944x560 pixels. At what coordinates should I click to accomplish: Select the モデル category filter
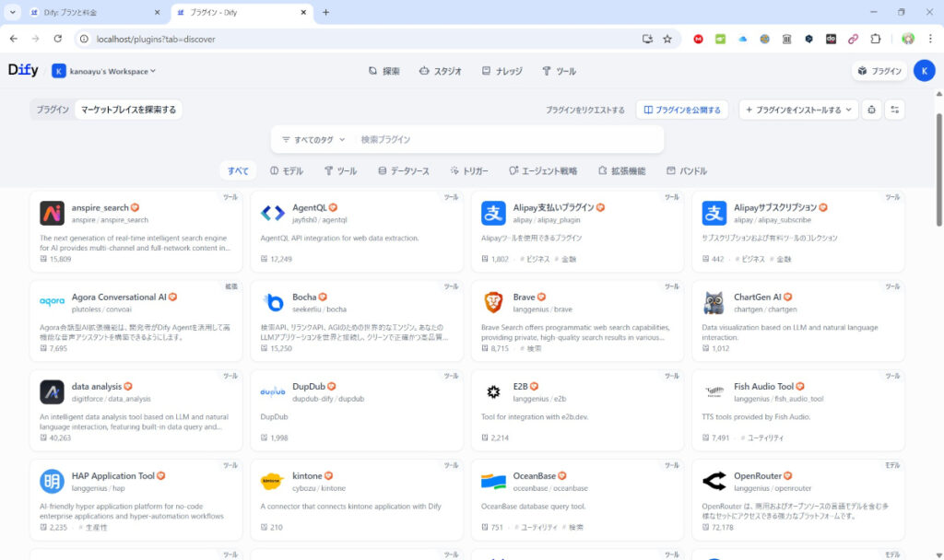(x=287, y=170)
